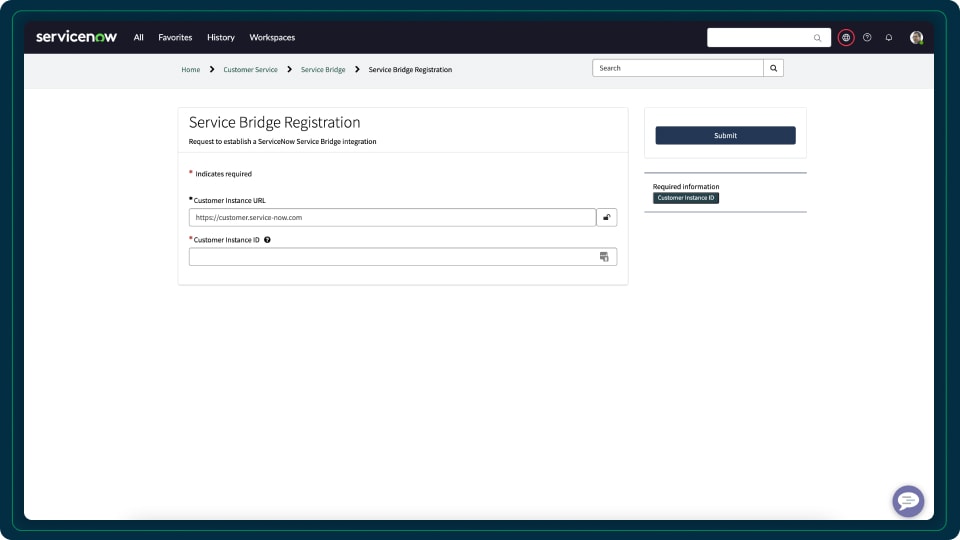Open the help question mark icon in header

click(x=867, y=38)
